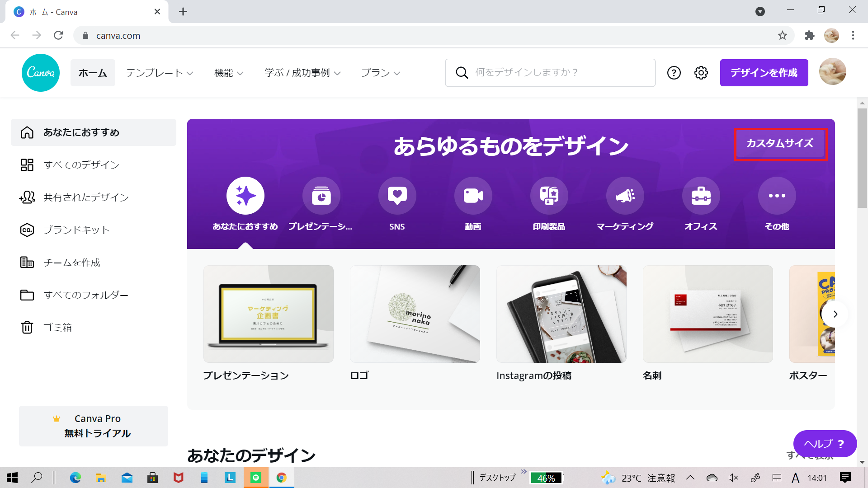Go back with the browser back arrow
This screenshot has height=488, width=868.
(x=15, y=35)
